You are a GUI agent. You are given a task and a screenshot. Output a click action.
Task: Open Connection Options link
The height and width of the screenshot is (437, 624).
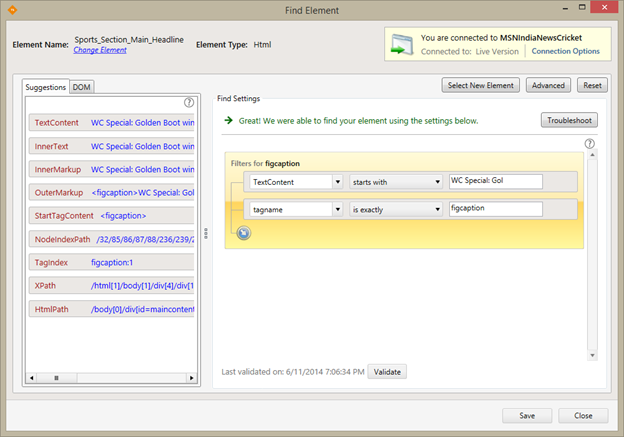(565, 51)
